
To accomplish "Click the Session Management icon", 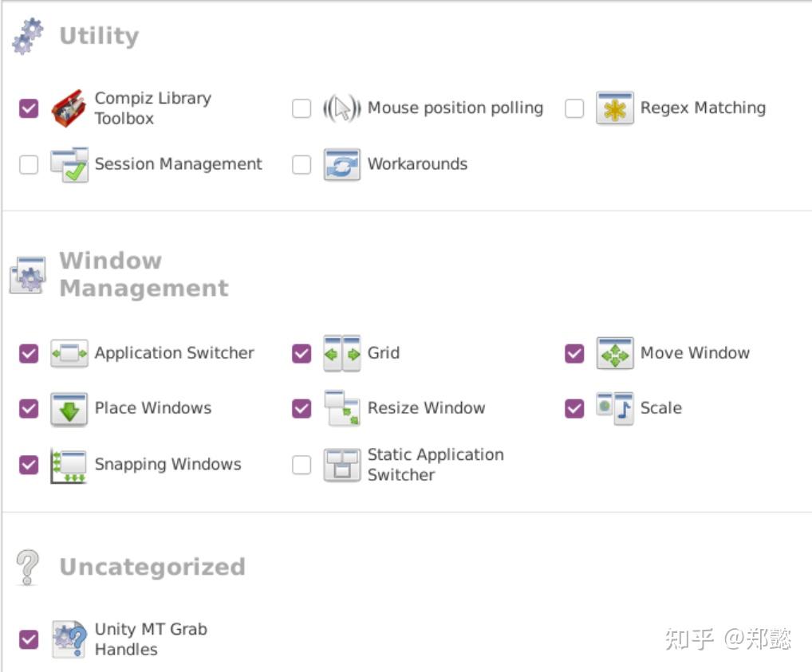I will (69, 164).
